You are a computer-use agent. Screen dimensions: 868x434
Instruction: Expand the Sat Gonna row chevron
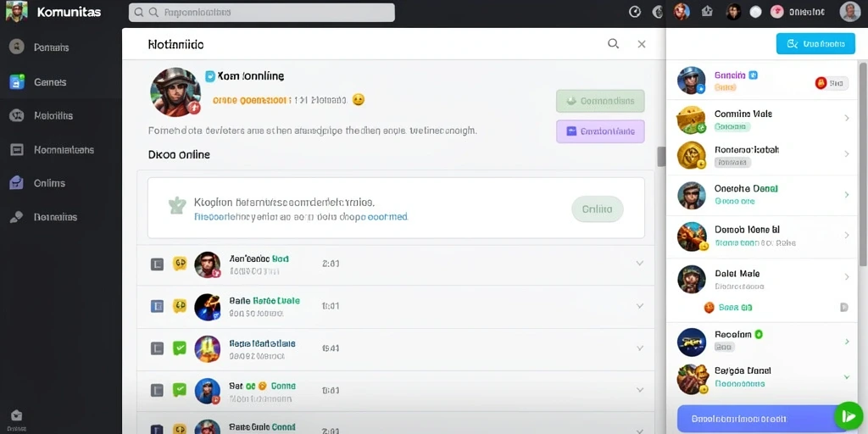[x=640, y=390]
